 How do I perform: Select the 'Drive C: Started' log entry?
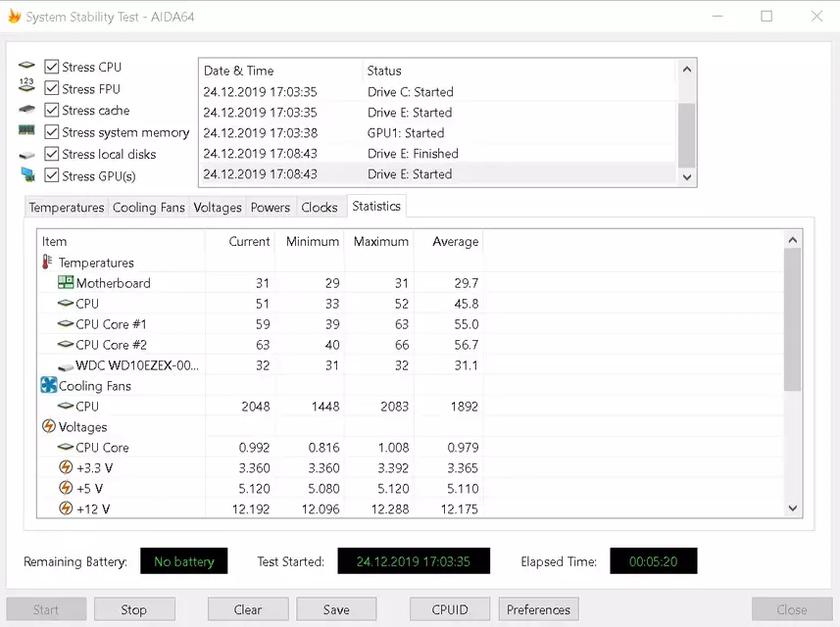point(438,91)
